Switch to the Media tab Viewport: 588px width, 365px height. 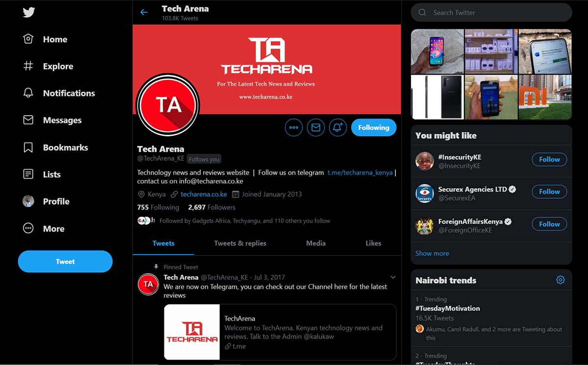(x=316, y=243)
